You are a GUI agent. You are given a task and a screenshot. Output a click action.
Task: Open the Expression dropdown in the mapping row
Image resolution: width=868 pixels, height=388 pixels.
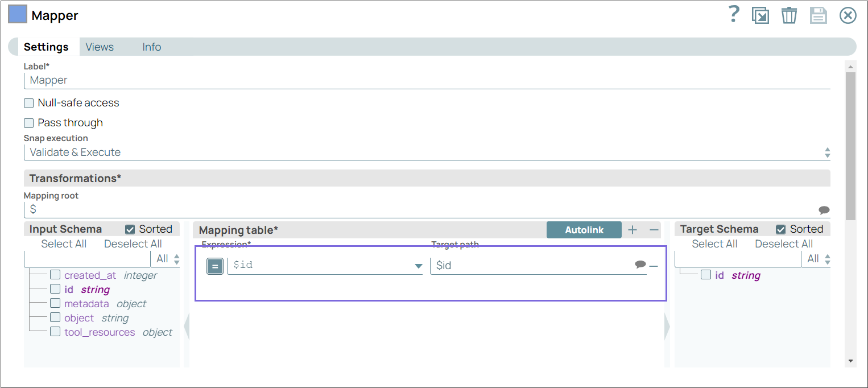[x=419, y=266]
